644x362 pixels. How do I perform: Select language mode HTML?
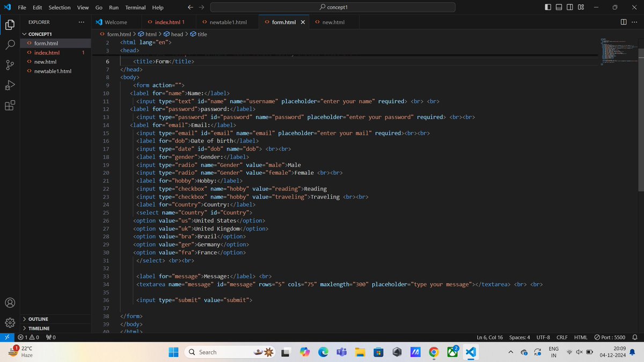pyautogui.click(x=581, y=337)
